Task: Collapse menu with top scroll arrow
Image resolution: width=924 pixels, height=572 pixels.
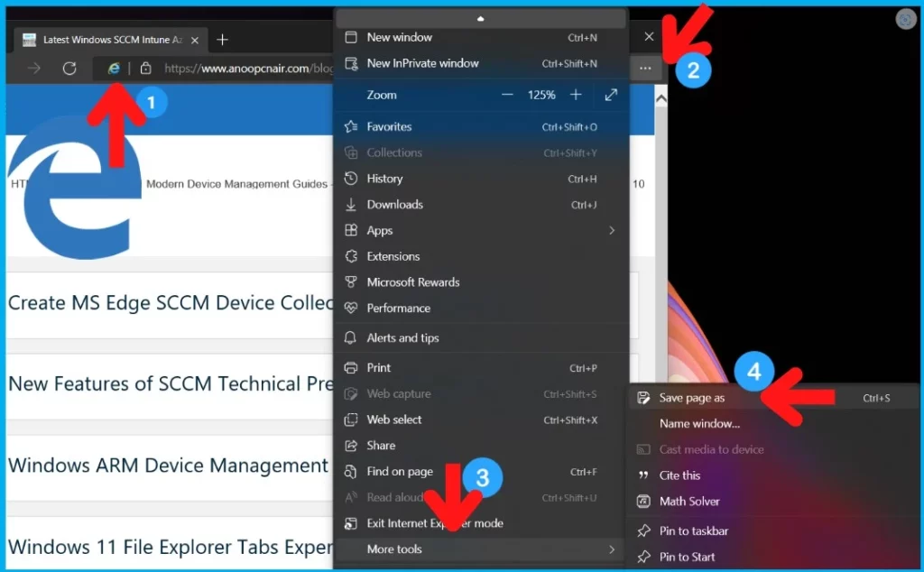Action: [x=481, y=18]
